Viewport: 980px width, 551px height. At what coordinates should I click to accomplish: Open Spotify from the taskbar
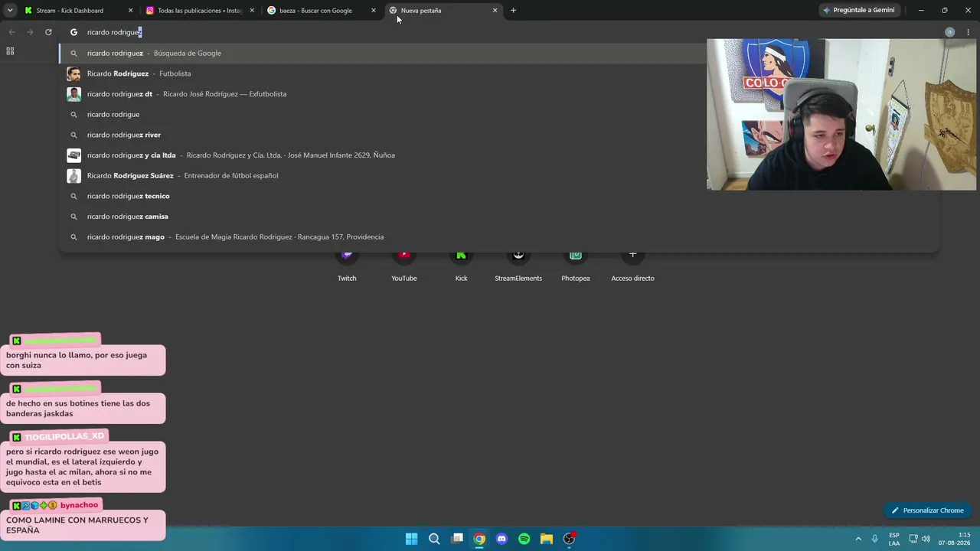pyautogui.click(x=524, y=539)
